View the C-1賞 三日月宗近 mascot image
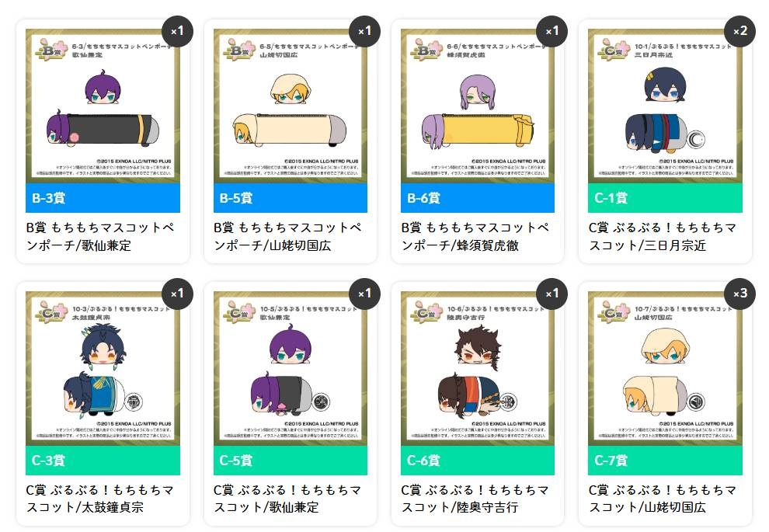This screenshot has width=769, height=532. (x=665, y=106)
